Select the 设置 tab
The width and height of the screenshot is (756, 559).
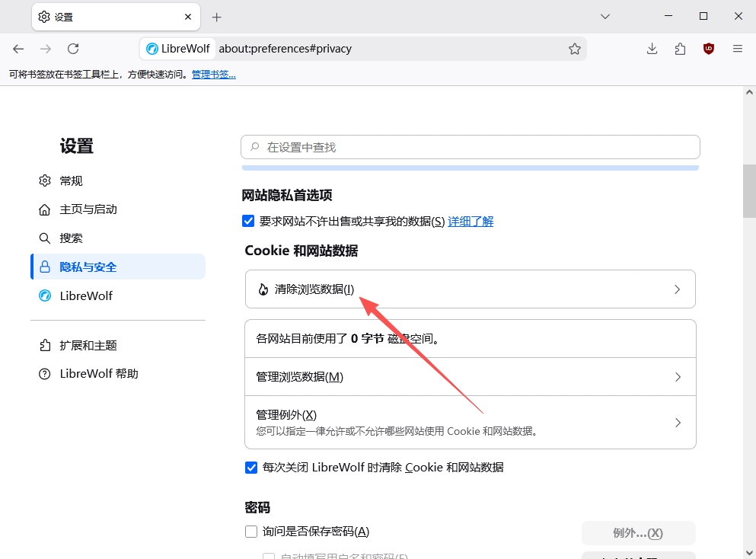(x=116, y=17)
